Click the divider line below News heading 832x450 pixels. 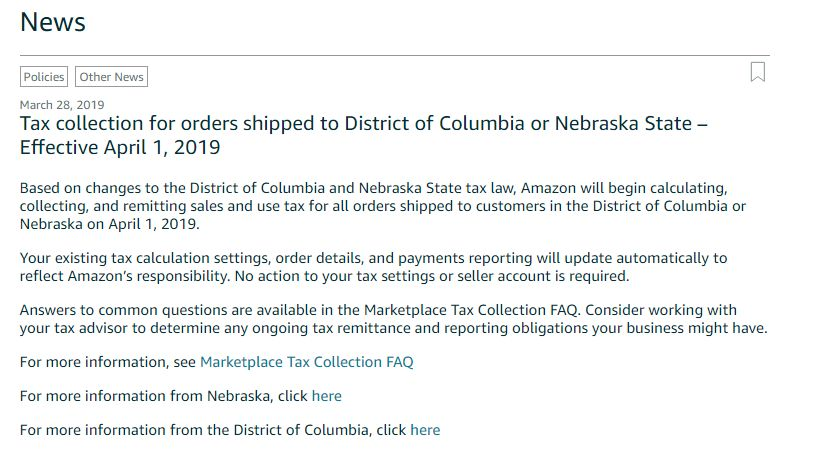395,55
